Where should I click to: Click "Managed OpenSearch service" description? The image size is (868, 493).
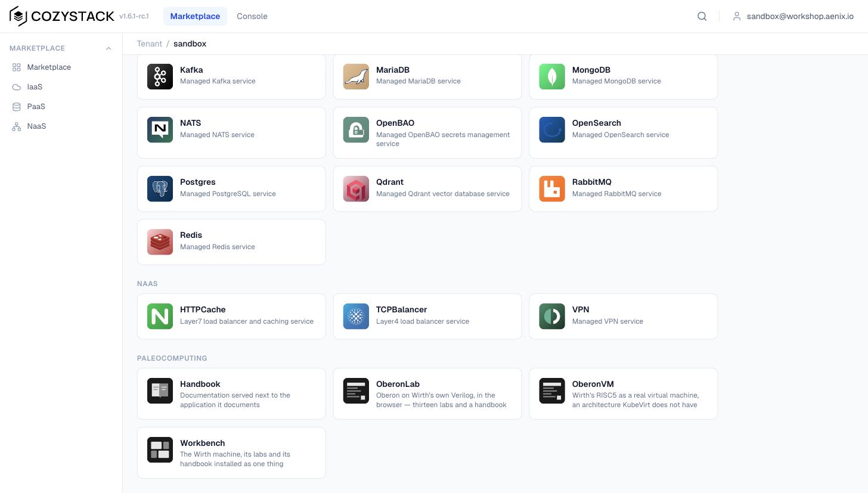[621, 135]
